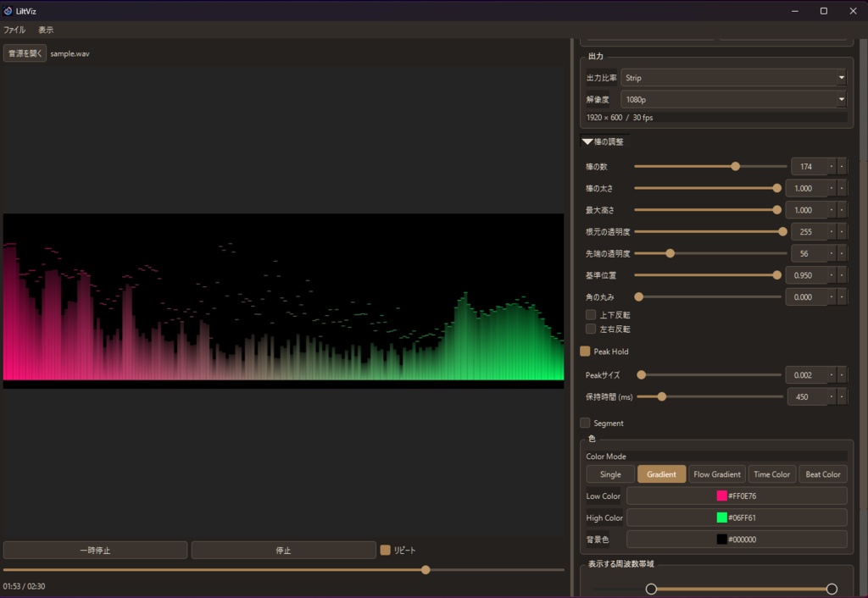Screen dimensions: 868x598
Task: Stop playback with 停止 button
Action: click(x=283, y=550)
